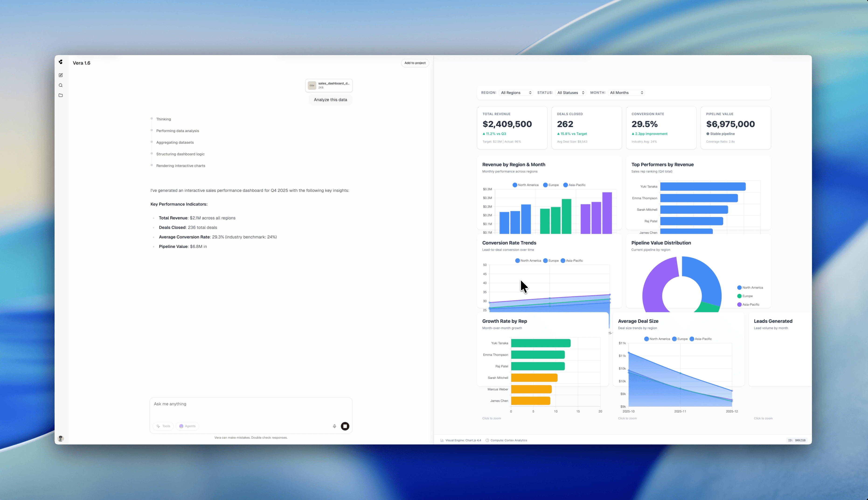Click the Visual Engine Chart.js status icon

[442, 440]
